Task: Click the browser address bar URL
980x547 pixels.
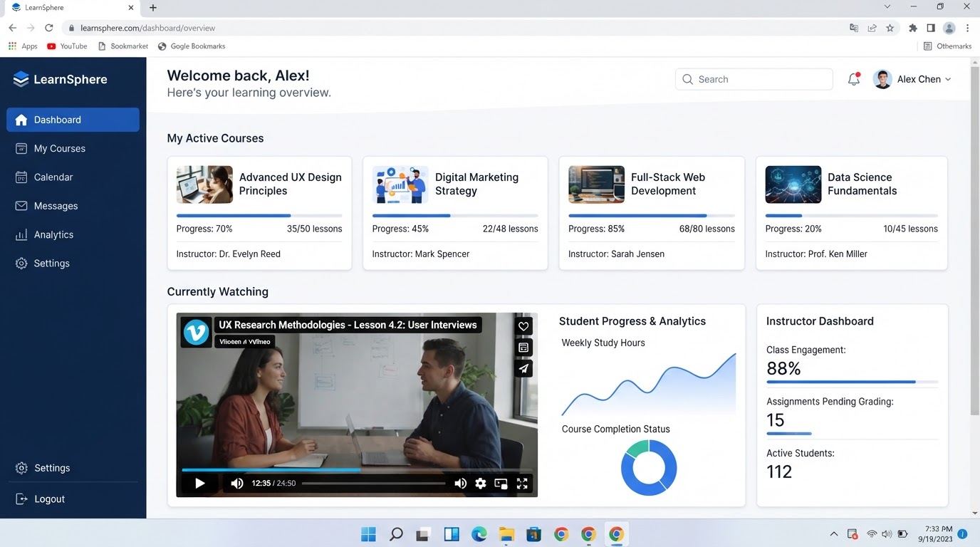Action: [x=148, y=28]
